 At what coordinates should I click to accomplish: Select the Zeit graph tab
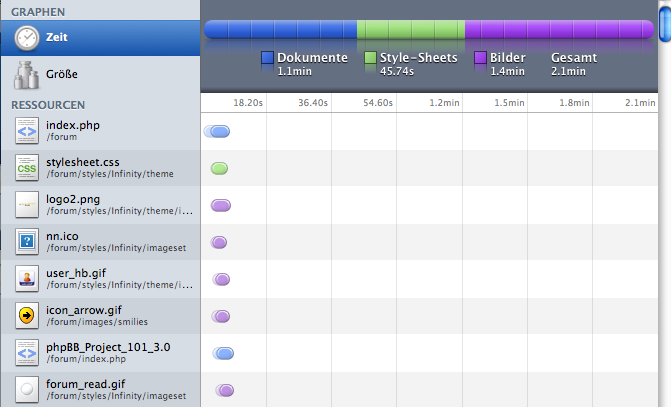click(100, 38)
